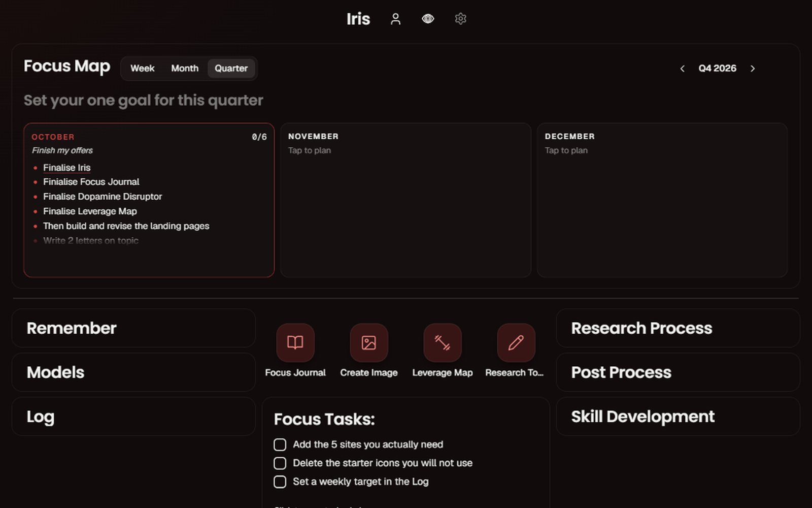Open the Research pencil icon
The image size is (812, 508).
click(x=516, y=342)
